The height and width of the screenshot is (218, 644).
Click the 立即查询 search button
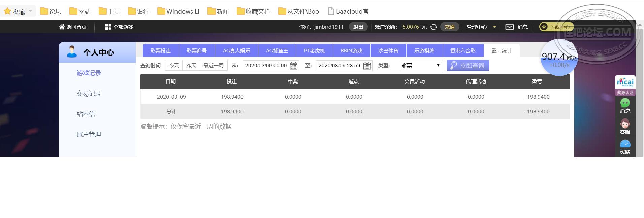[468, 65]
